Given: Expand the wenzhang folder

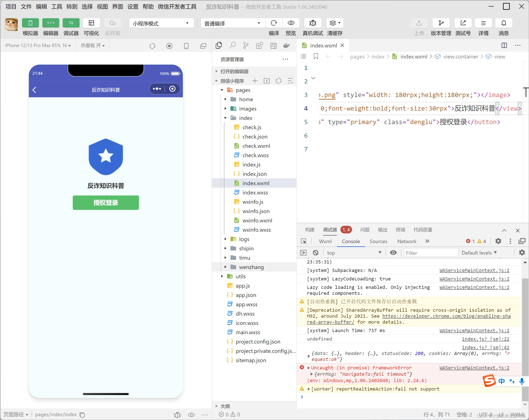Looking at the screenshot, I should point(251,267).
